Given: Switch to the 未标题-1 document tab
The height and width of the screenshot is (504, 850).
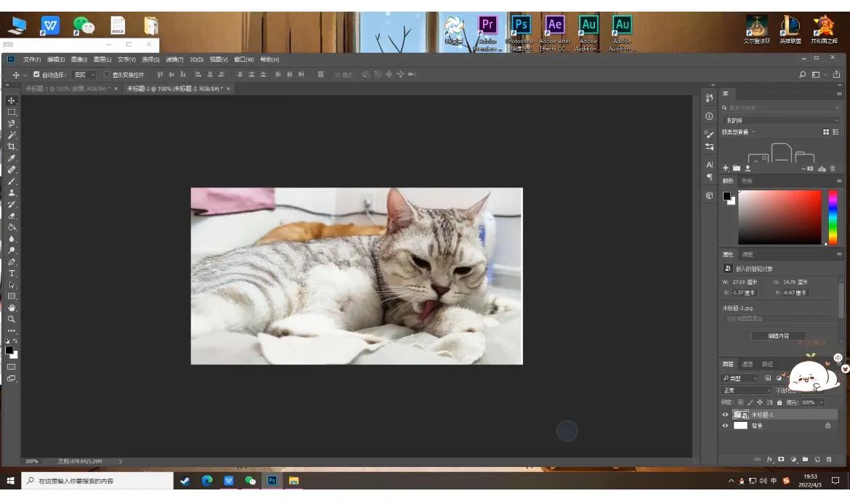Looking at the screenshot, I should pos(67,89).
